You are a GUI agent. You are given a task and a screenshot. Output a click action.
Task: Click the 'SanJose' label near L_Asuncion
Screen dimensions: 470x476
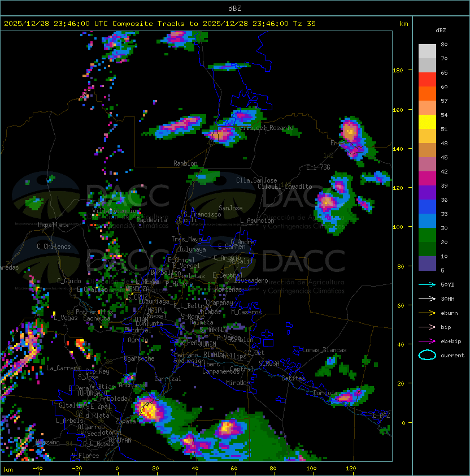coord(230,208)
